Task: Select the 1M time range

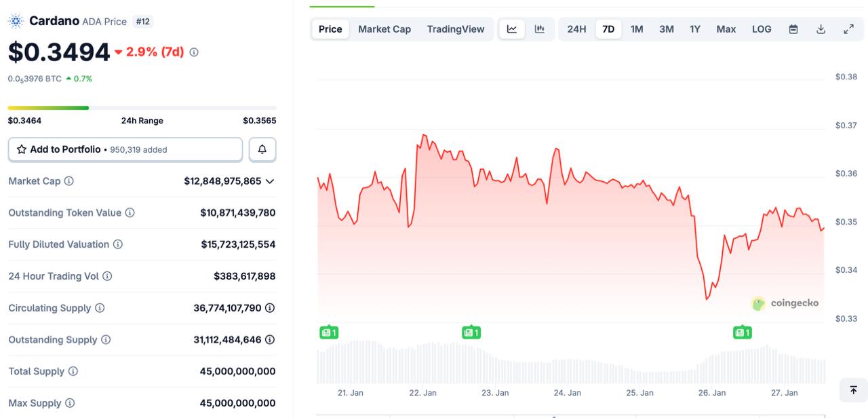Action: [636, 28]
